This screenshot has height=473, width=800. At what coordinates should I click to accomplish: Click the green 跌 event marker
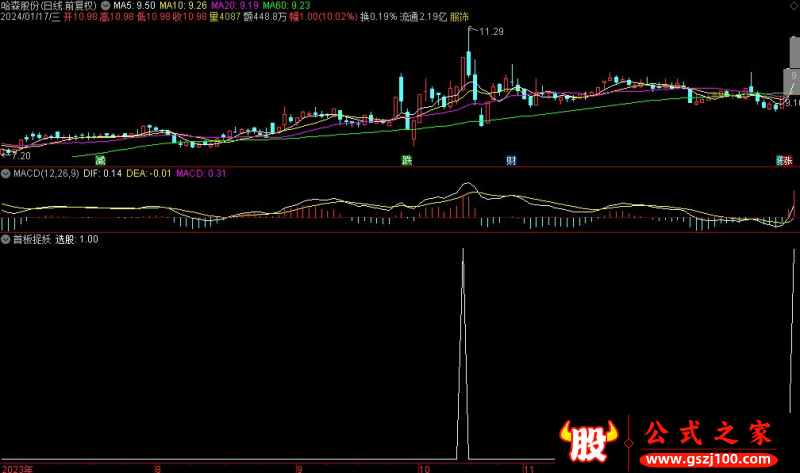(406, 160)
